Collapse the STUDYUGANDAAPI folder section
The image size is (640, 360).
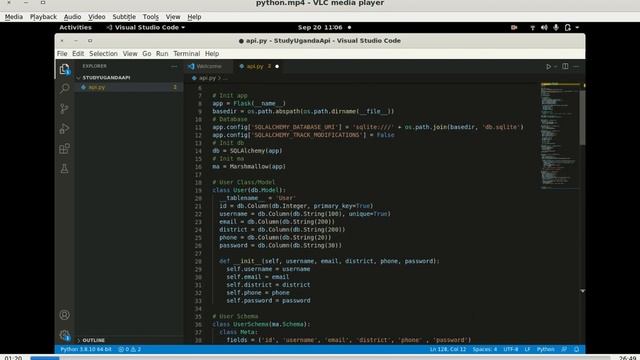point(106,78)
